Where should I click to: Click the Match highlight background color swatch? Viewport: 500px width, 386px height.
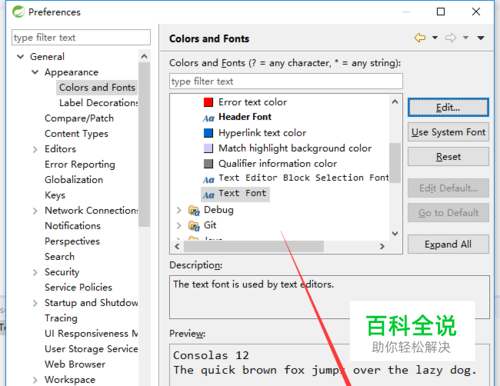click(208, 148)
